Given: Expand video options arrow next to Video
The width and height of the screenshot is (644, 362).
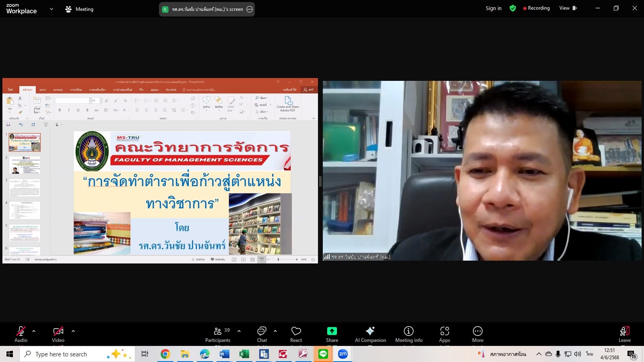Looking at the screenshot, I should tap(73, 331).
